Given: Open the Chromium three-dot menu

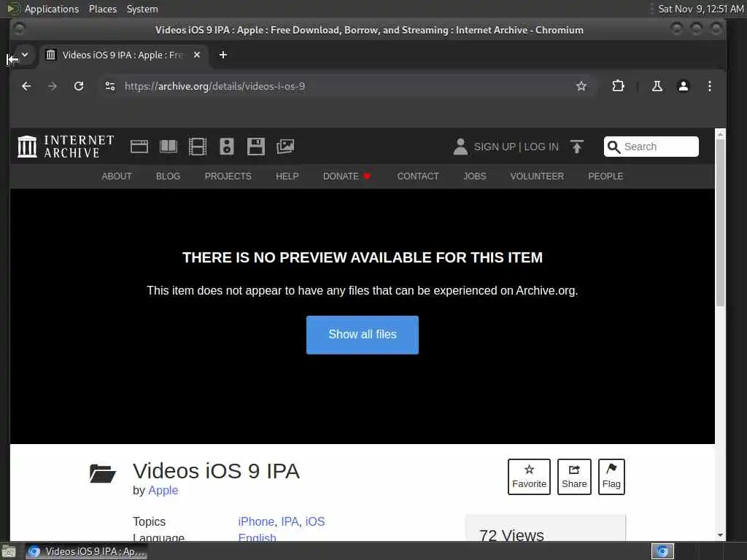Looking at the screenshot, I should [709, 86].
